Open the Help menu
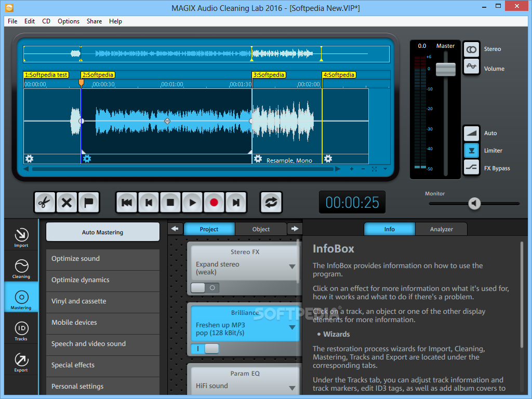This screenshot has width=532, height=399. coord(115,21)
